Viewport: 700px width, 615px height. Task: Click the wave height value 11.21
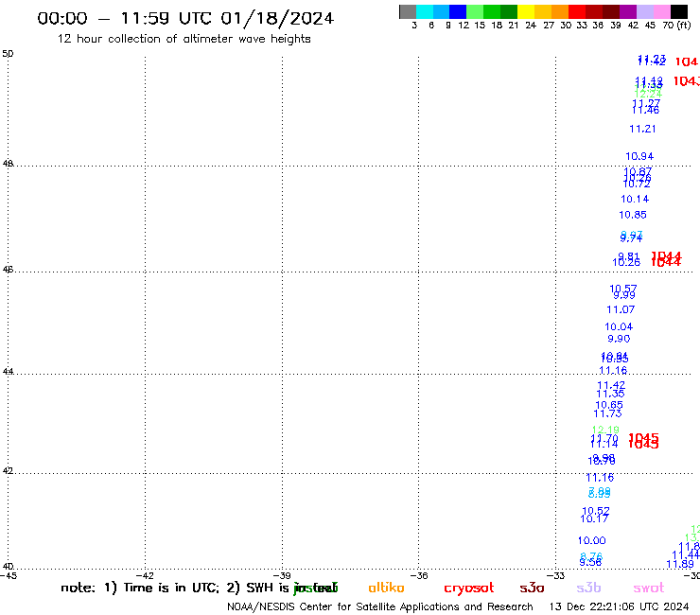(642, 129)
